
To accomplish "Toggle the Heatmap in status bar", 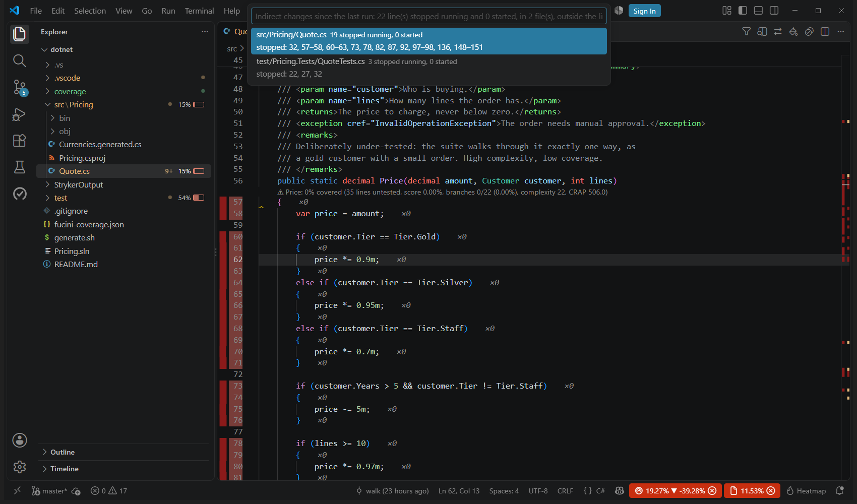I will (806, 491).
